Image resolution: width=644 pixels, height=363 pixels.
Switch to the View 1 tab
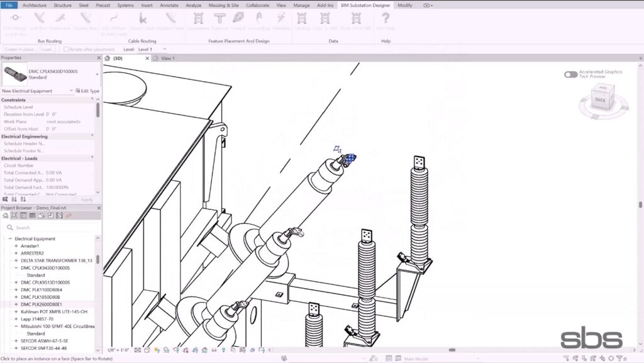(x=167, y=59)
